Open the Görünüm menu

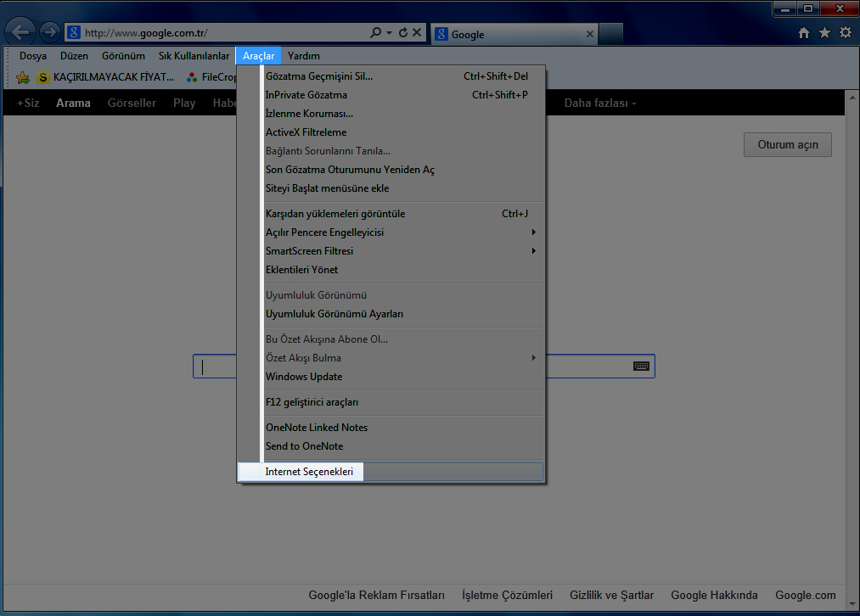(123, 56)
